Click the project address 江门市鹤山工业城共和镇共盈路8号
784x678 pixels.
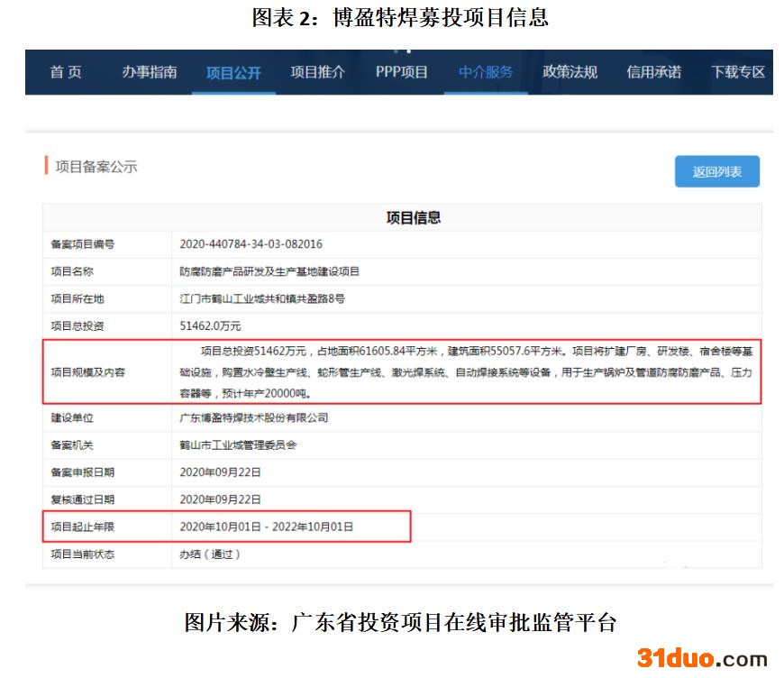262,298
